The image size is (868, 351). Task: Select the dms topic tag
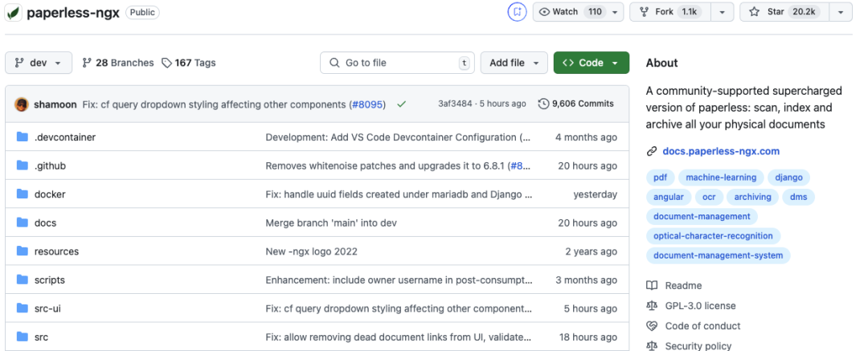pos(798,197)
